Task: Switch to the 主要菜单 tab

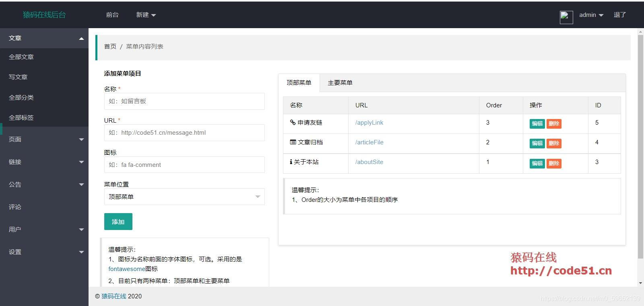Action: [340, 82]
